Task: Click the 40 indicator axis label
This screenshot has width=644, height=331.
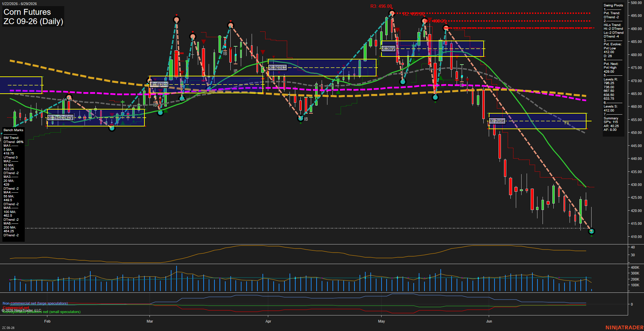Action: (632, 247)
